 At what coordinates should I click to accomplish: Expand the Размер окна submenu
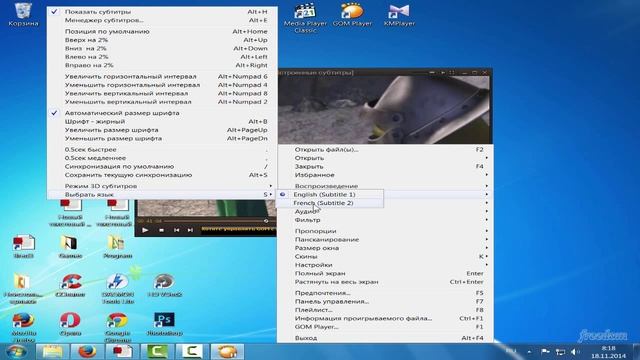click(x=385, y=248)
